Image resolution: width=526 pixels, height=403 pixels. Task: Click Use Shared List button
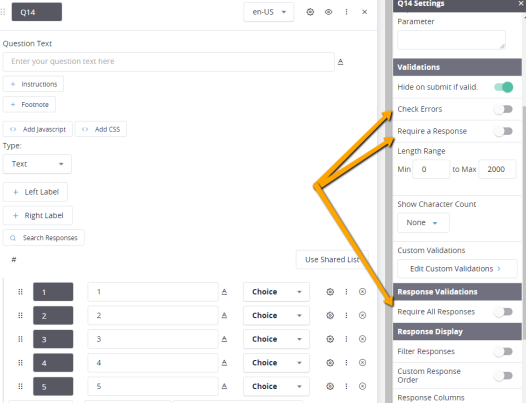pos(332,259)
